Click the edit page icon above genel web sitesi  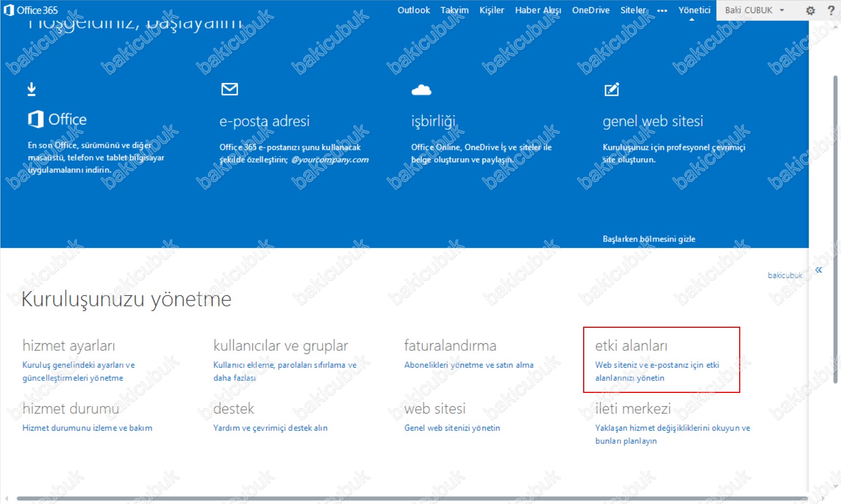[611, 89]
